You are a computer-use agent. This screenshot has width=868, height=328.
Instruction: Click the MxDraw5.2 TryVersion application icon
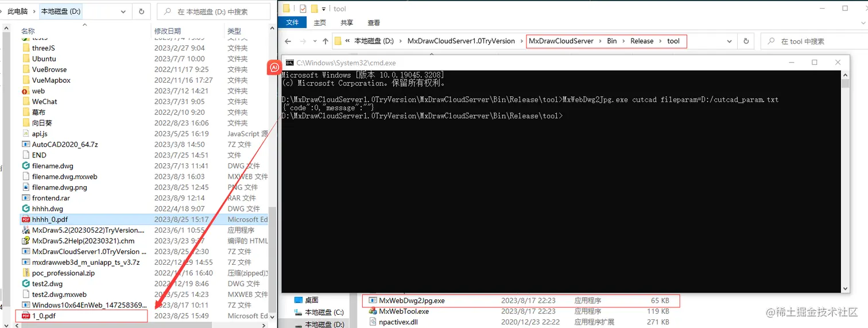point(26,230)
